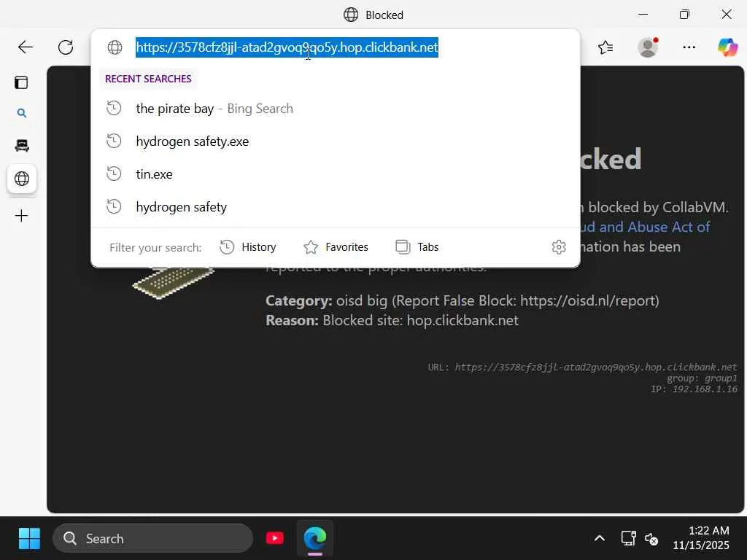This screenshot has width=747, height=560.
Task: Click the italic URL line on blocked page
Action: pyautogui.click(x=582, y=367)
